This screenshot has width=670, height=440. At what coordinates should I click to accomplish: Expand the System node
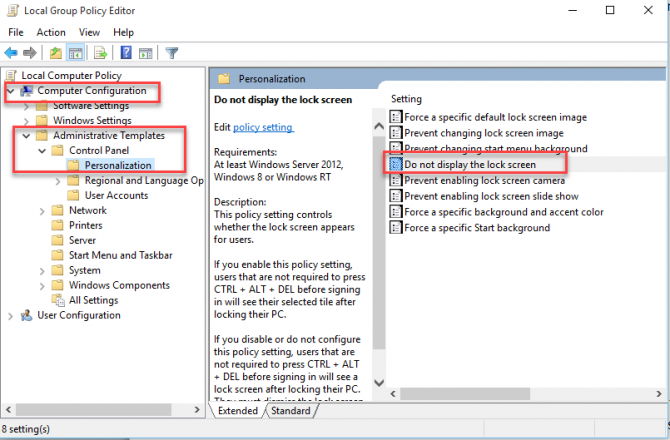tap(42, 271)
